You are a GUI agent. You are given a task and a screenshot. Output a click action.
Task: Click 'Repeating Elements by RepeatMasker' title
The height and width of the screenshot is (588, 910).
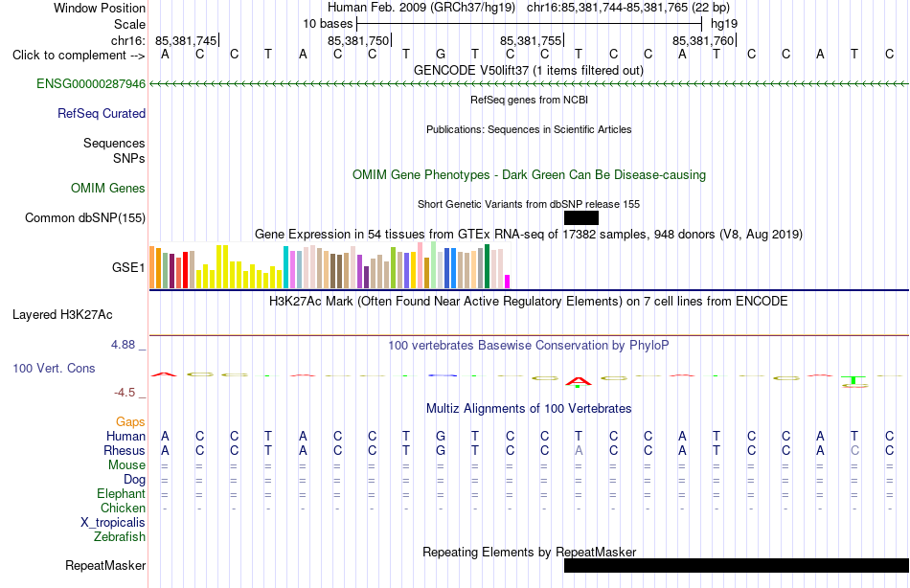(x=529, y=552)
